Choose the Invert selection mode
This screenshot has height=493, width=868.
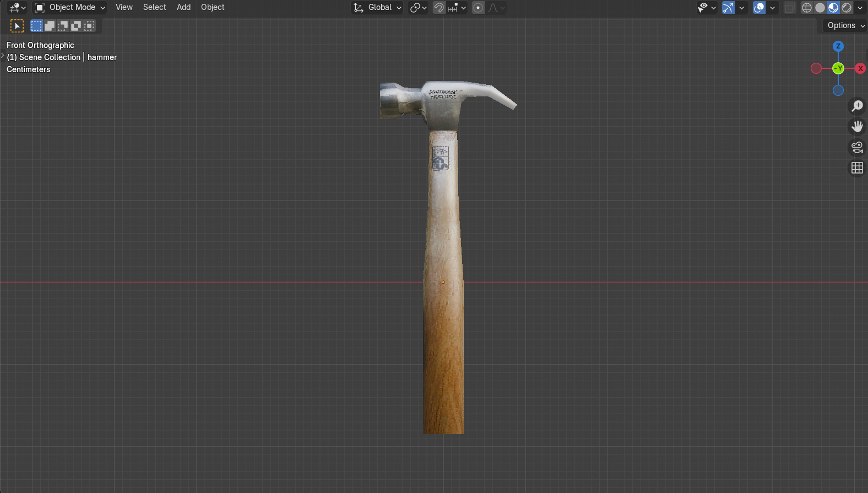76,25
